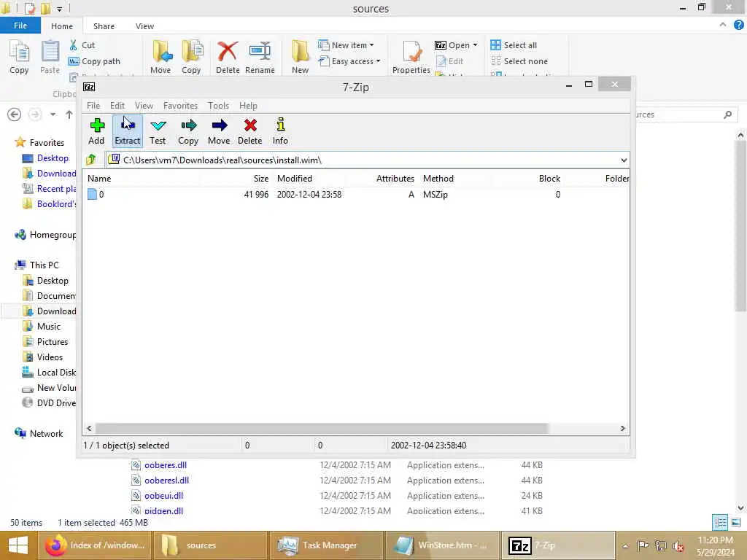Click the Explorer ribbon Delete icon
The height and width of the screenshot is (560, 747).
coord(228,57)
